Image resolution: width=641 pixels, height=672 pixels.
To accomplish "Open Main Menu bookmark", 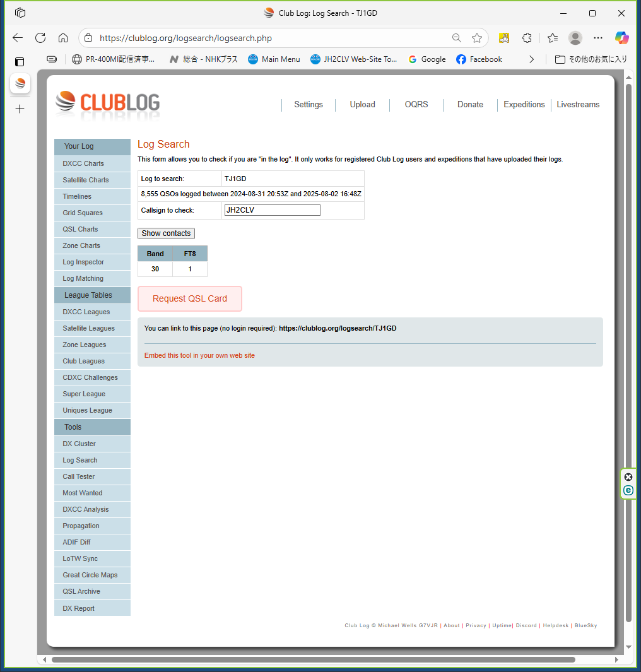I will (274, 59).
